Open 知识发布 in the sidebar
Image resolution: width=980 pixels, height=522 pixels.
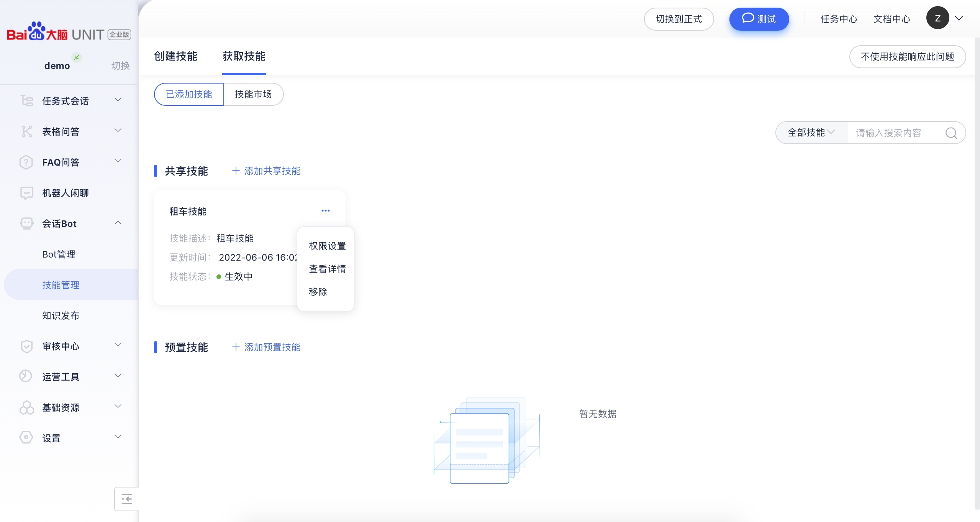coord(61,316)
